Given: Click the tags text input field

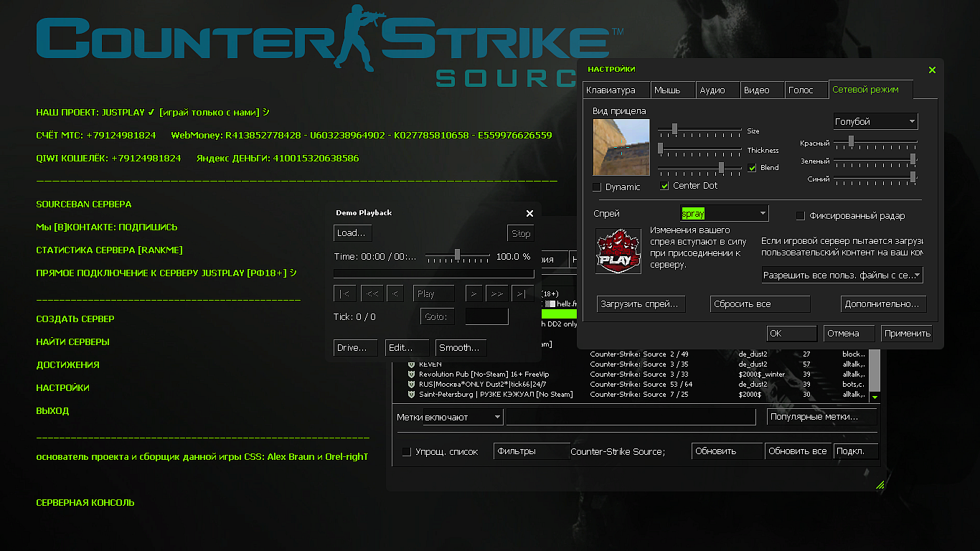Looking at the screenshot, I should click(631, 417).
